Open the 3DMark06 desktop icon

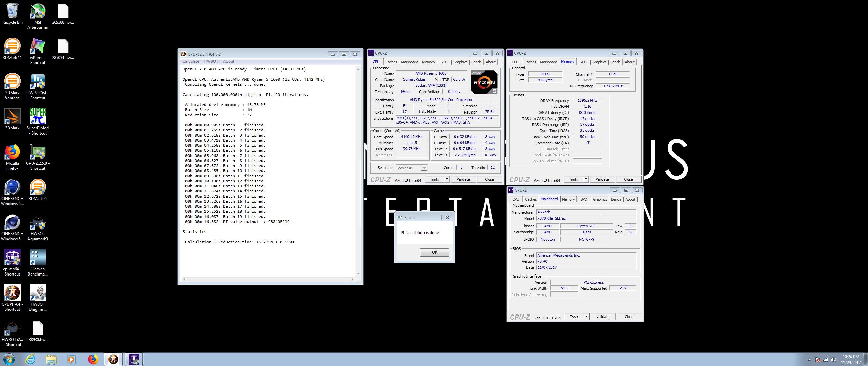[38, 190]
